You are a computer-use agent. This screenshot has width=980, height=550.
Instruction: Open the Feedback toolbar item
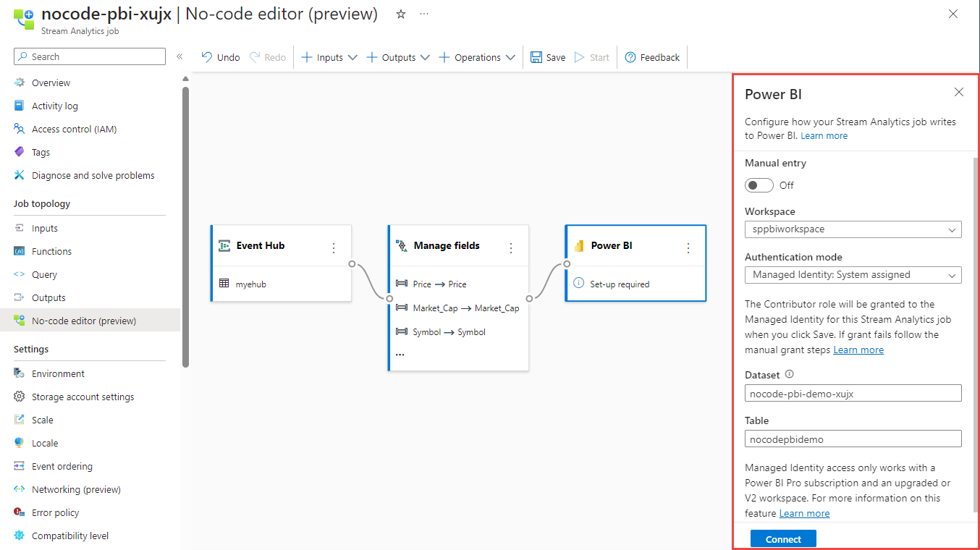(651, 56)
